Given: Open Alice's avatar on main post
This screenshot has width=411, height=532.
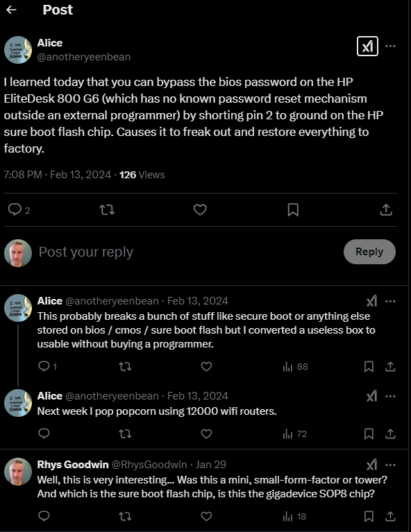Looking at the screenshot, I should pos(18,50).
